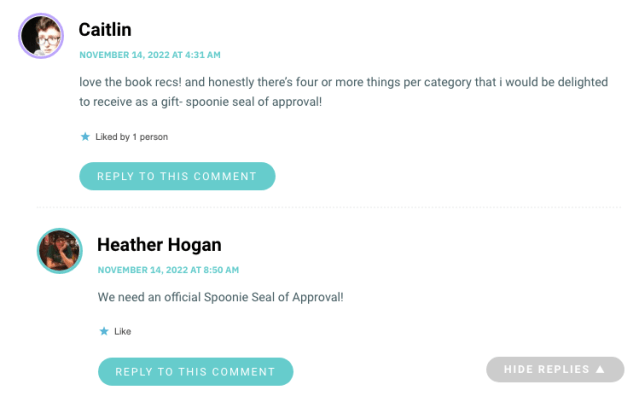Click 'Spoonie Seal of Approval!' in Heather's reply
The width and height of the screenshot is (639, 396).
tap(273, 297)
